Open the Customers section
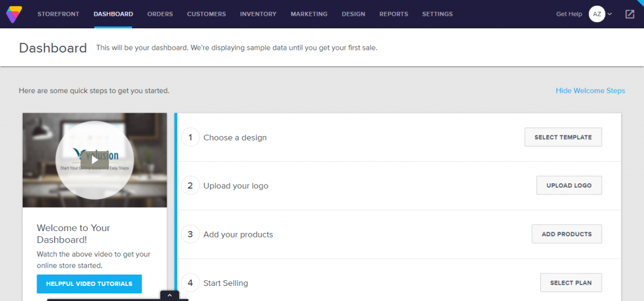The width and height of the screenshot is (644, 301). [206, 14]
